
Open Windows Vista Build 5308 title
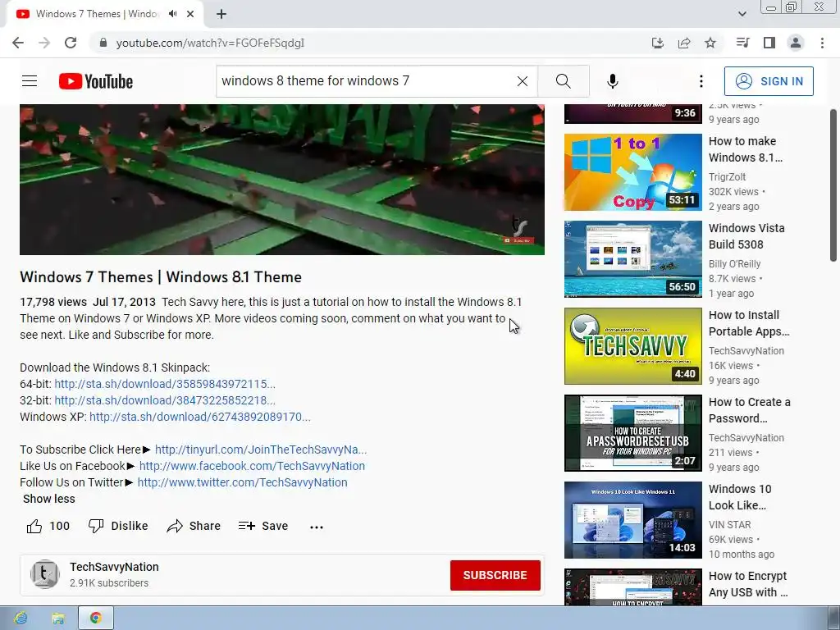tap(746, 236)
